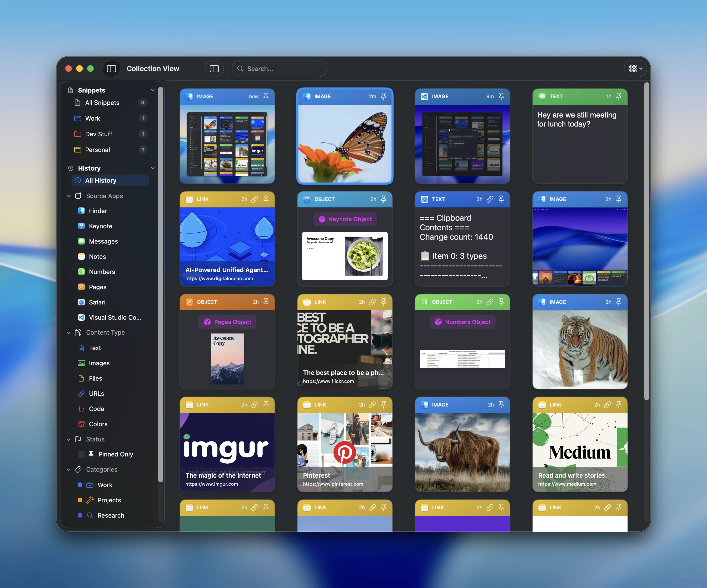Show Colors content type
Screen dimensions: 707x588
(x=98, y=424)
